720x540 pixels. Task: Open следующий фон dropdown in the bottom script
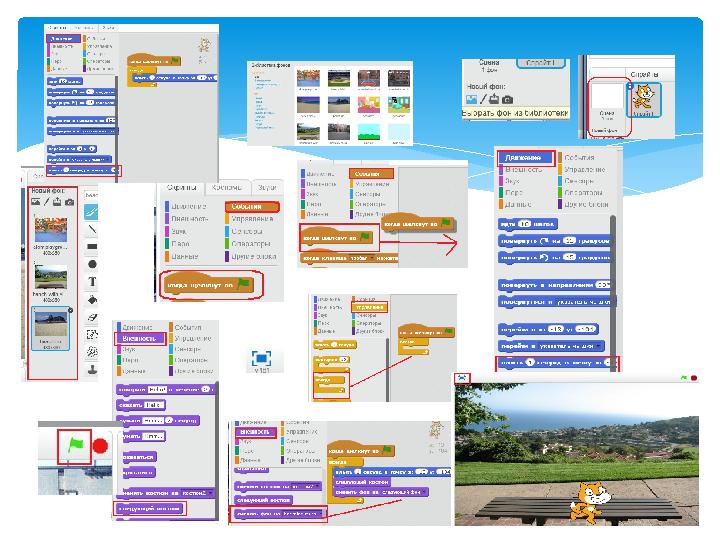[x=424, y=492]
